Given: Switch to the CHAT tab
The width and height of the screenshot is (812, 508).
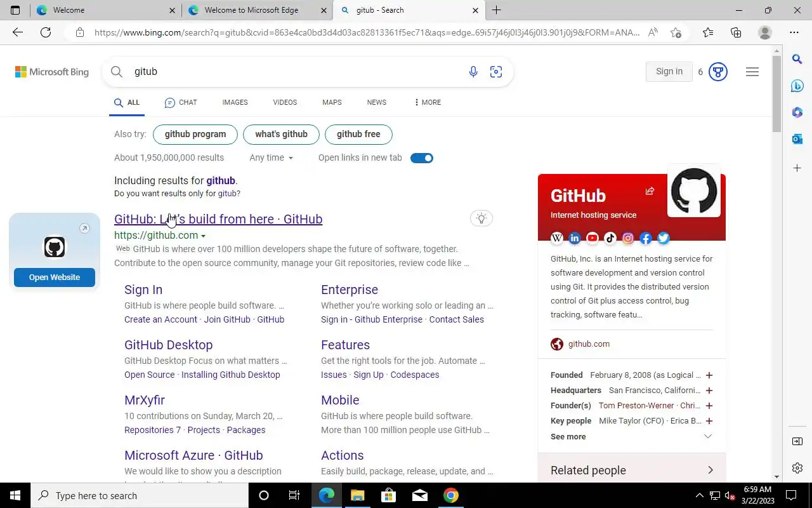Looking at the screenshot, I should (181, 102).
